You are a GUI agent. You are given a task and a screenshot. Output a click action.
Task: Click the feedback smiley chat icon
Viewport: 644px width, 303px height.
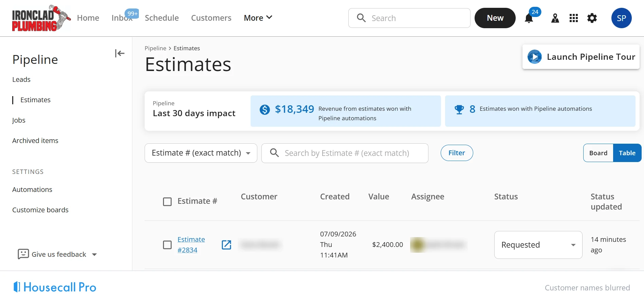point(23,254)
